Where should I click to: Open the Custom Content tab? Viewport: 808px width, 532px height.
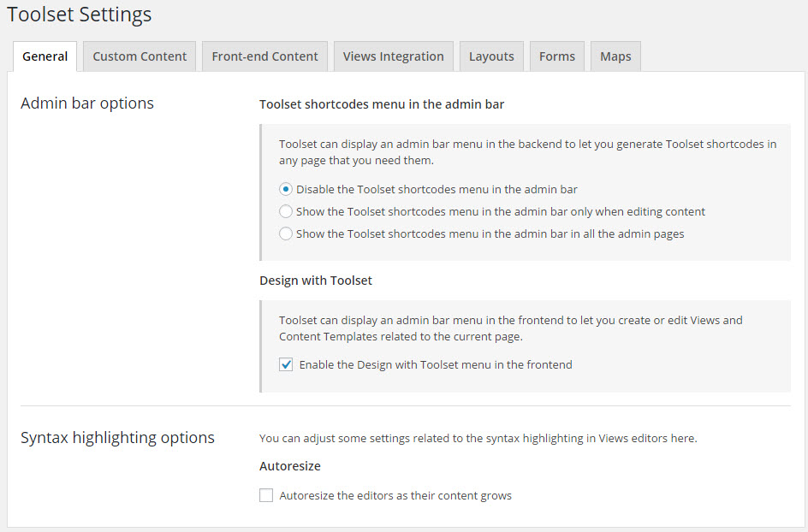[x=140, y=56]
